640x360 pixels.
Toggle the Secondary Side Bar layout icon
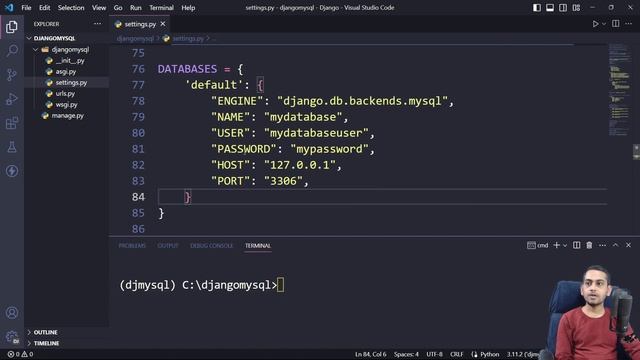point(563,8)
